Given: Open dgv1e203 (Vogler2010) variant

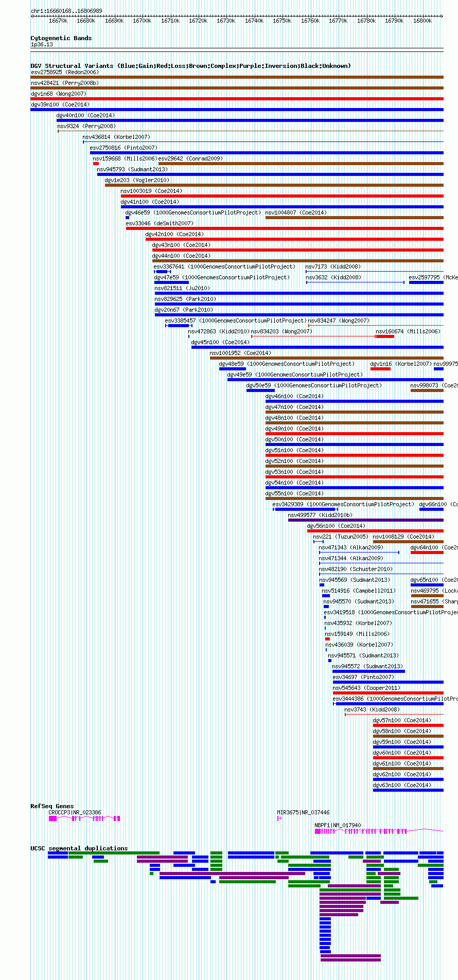Looking at the screenshot, I should [137, 180].
